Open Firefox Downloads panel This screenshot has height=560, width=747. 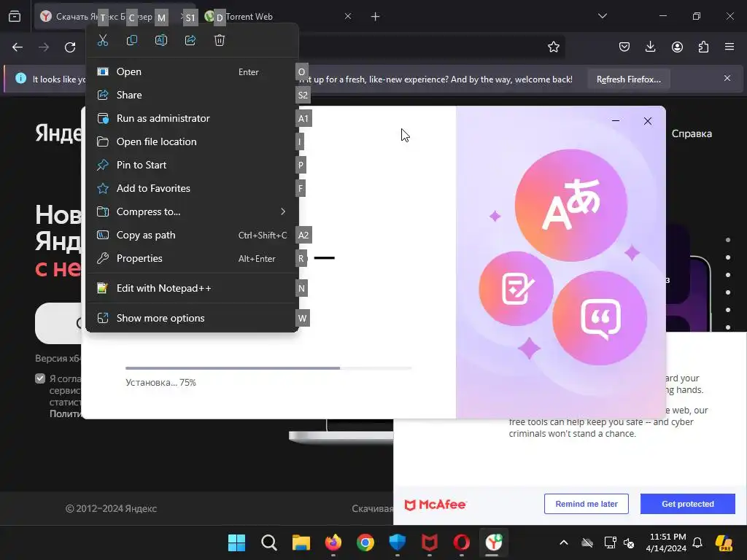pyautogui.click(x=650, y=47)
